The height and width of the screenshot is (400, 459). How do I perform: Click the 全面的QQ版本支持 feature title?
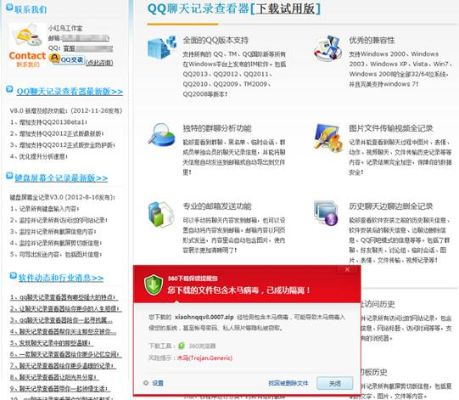coord(216,40)
